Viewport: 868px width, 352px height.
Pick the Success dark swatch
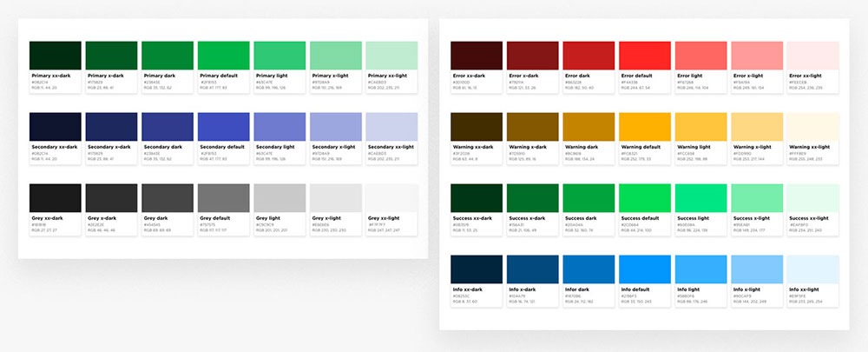[589, 198]
